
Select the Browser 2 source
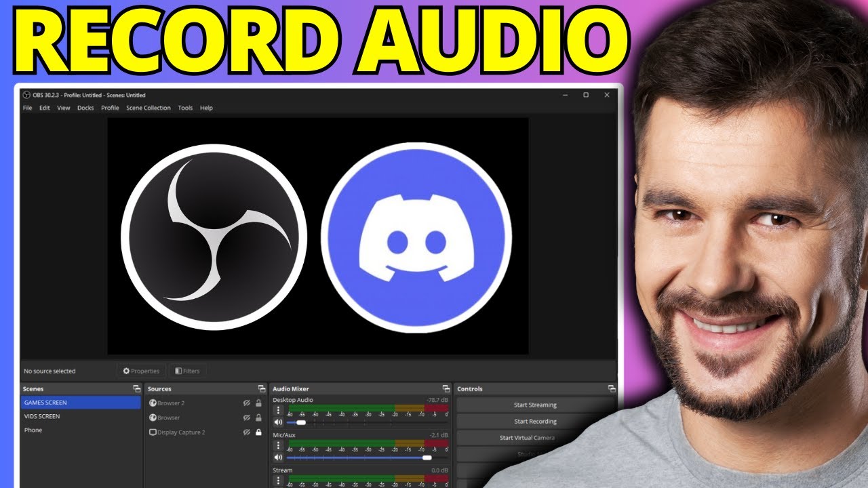[206, 403]
